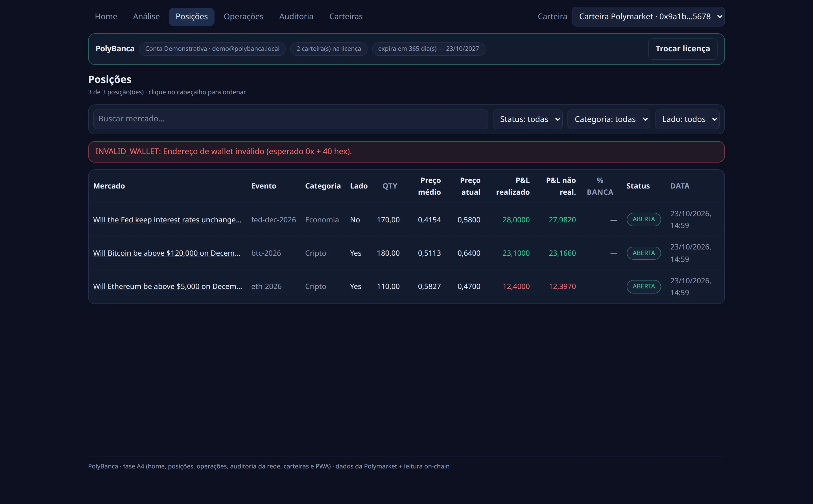Sort by P&L não real. header
The width and height of the screenshot is (813, 504).
561,186
